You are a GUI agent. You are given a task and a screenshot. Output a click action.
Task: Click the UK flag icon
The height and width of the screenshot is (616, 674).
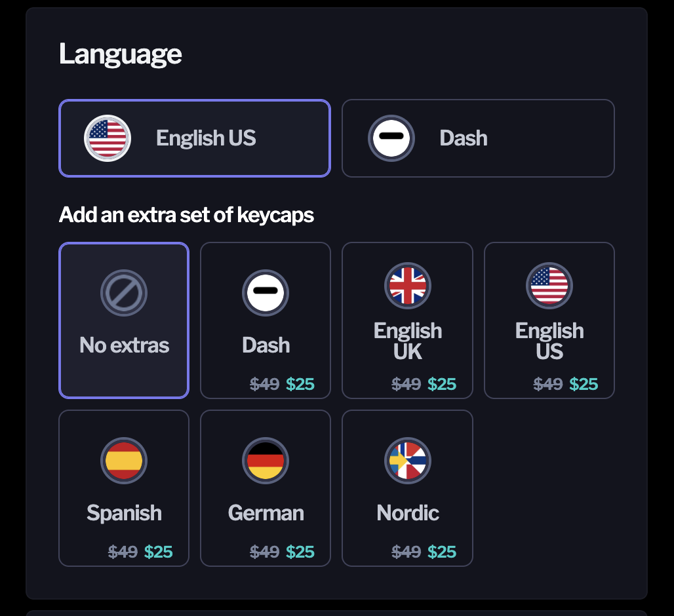coord(408,286)
